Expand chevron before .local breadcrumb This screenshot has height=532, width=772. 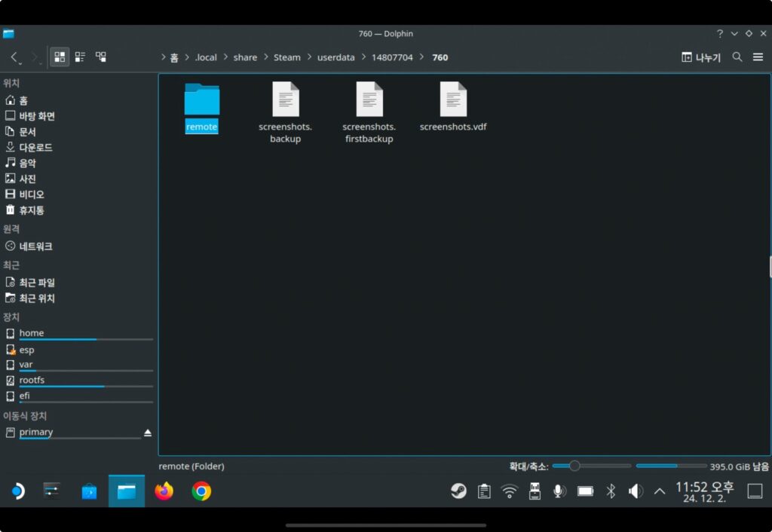click(187, 57)
